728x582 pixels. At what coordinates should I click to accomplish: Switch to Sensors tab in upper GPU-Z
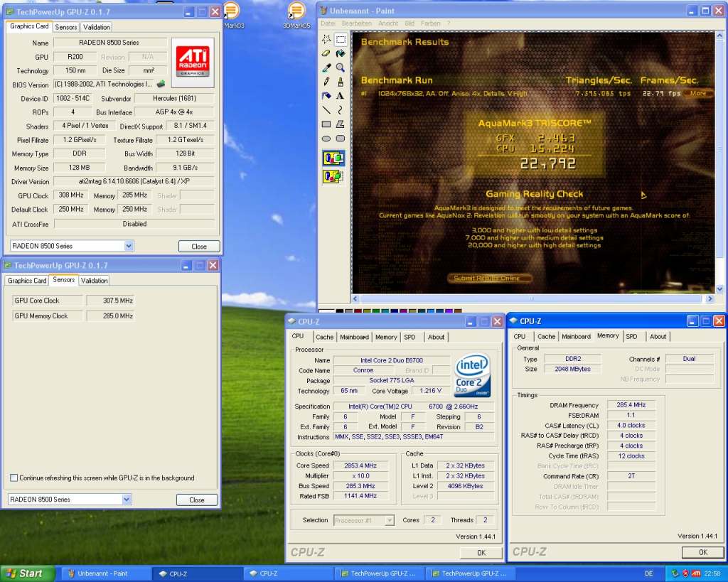pos(66,27)
